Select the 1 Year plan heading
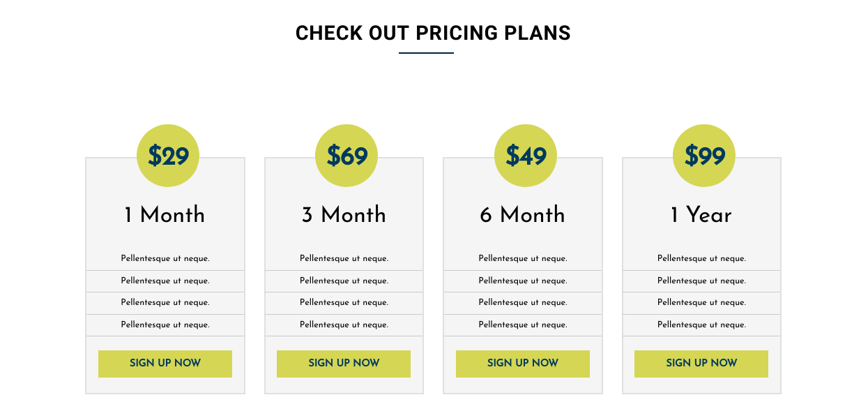868x402 pixels. coord(701,215)
